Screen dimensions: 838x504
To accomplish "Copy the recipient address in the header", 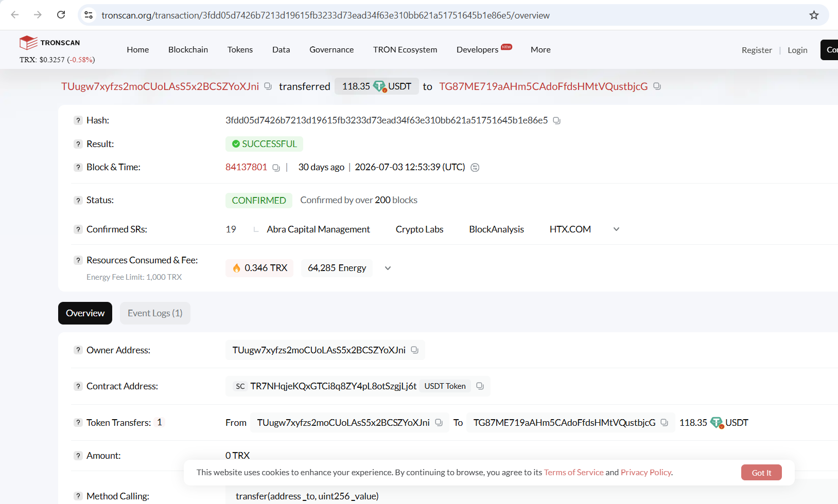I will coord(657,86).
